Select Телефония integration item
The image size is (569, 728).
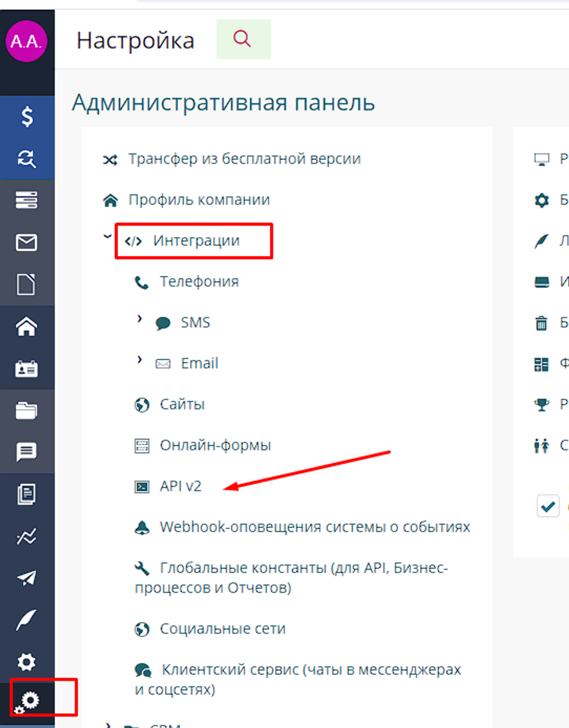(x=199, y=282)
